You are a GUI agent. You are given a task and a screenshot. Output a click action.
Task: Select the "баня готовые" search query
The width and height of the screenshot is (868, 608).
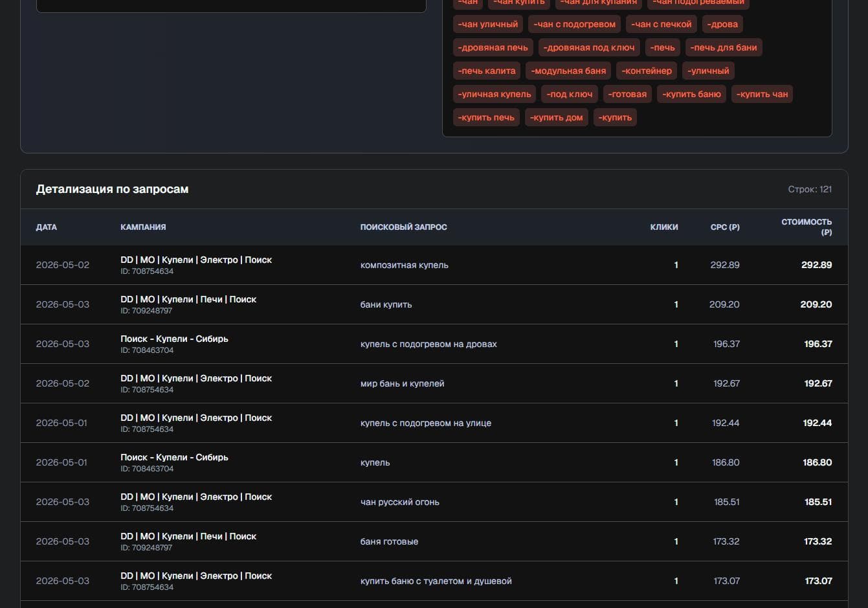[x=390, y=541]
